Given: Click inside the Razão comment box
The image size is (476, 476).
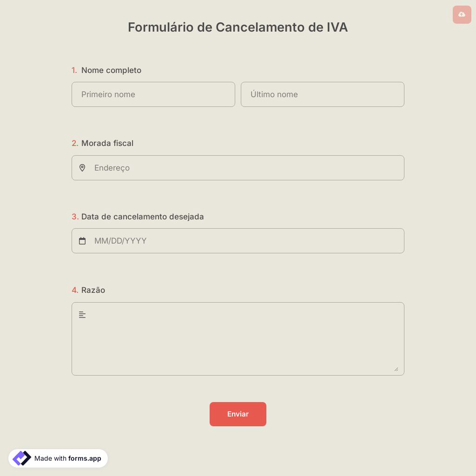Looking at the screenshot, I should tap(238, 338).
